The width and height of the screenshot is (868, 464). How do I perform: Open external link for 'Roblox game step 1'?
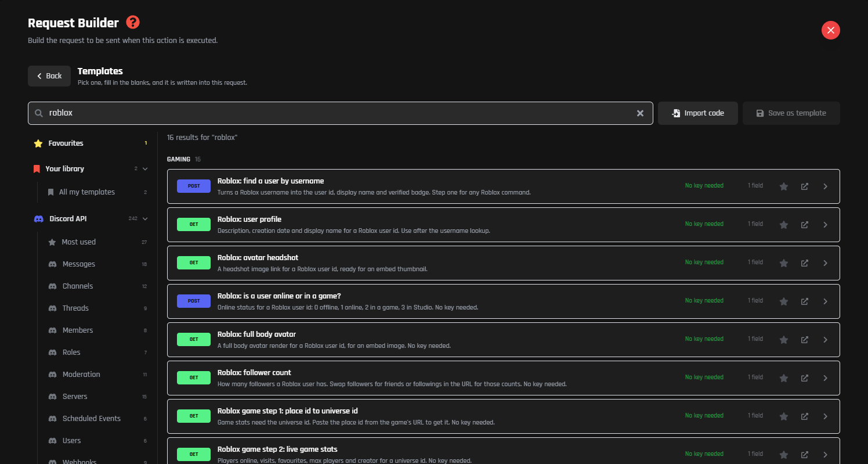coord(805,416)
